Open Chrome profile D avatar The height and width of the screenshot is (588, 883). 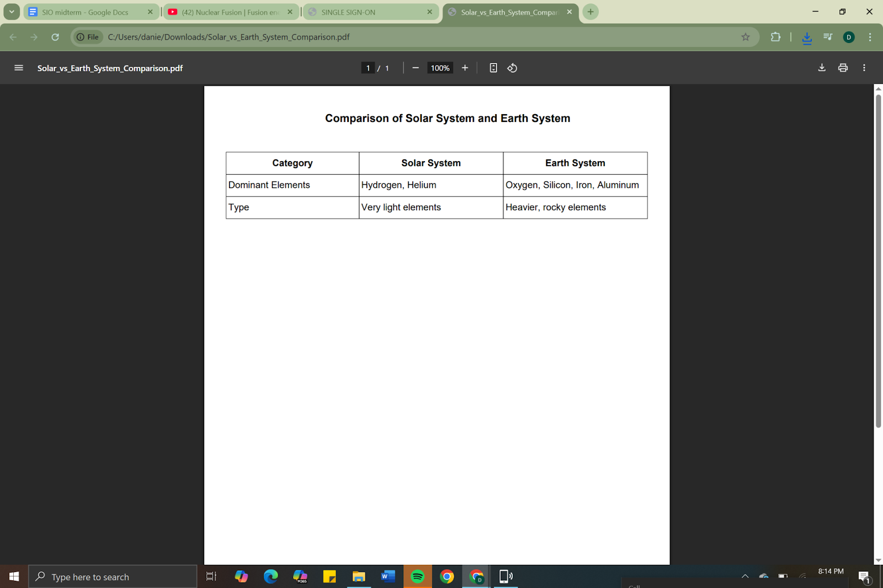849,37
